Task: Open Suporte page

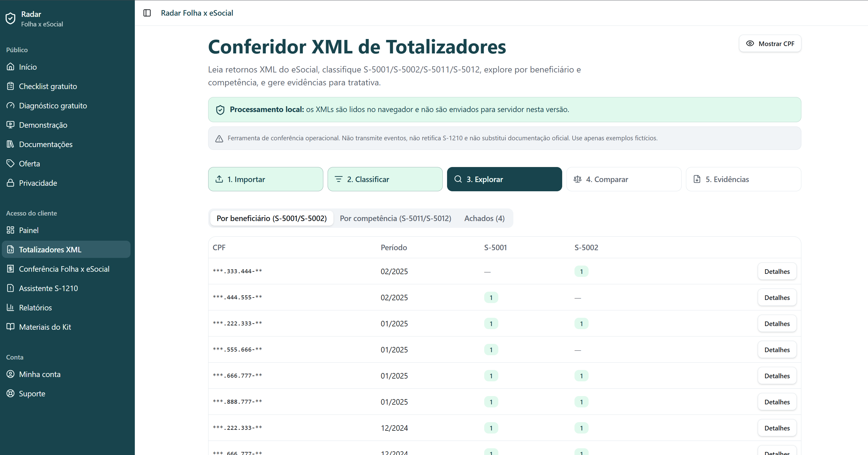Action: [66, 393]
